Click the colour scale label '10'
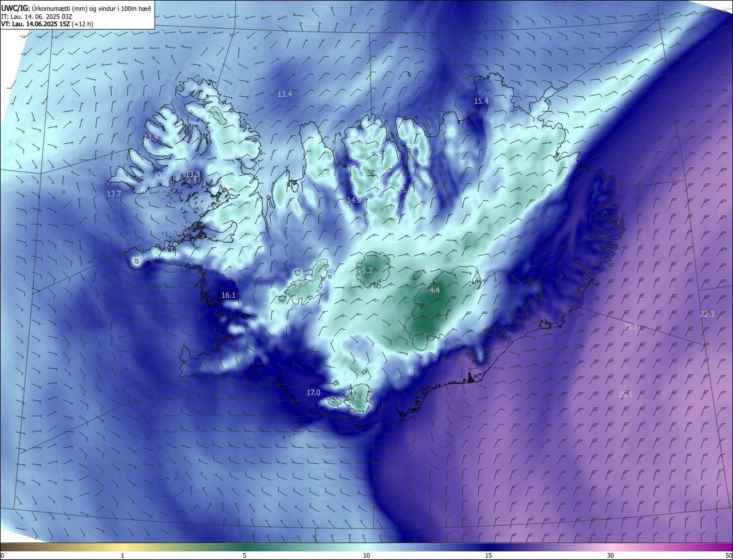This screenshot has height=560, width=733. 366,555
